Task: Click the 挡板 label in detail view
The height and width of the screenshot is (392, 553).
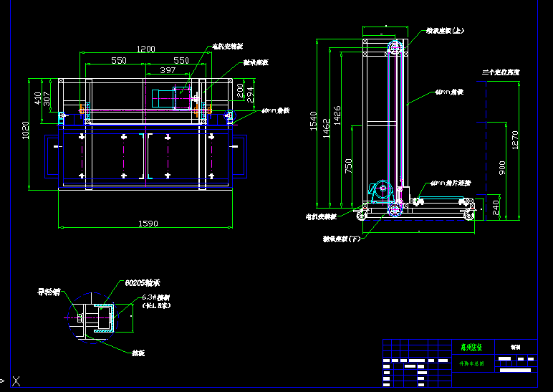Action: [x=138, y=353]
